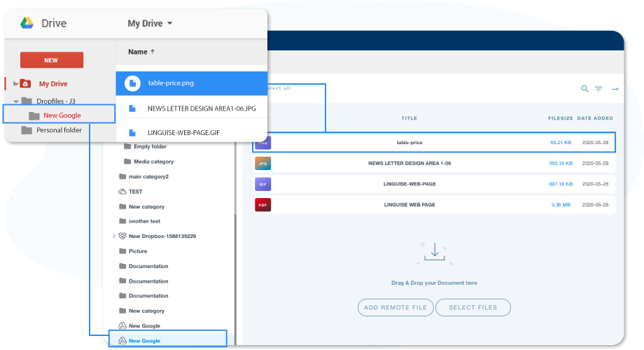The height and width of the screenshot is (350, 644).
Task: Select NEWS LETTER DESIGN AREA1-06.JPG in Drive
Action: pyautogui.click(x=202, y=108)
